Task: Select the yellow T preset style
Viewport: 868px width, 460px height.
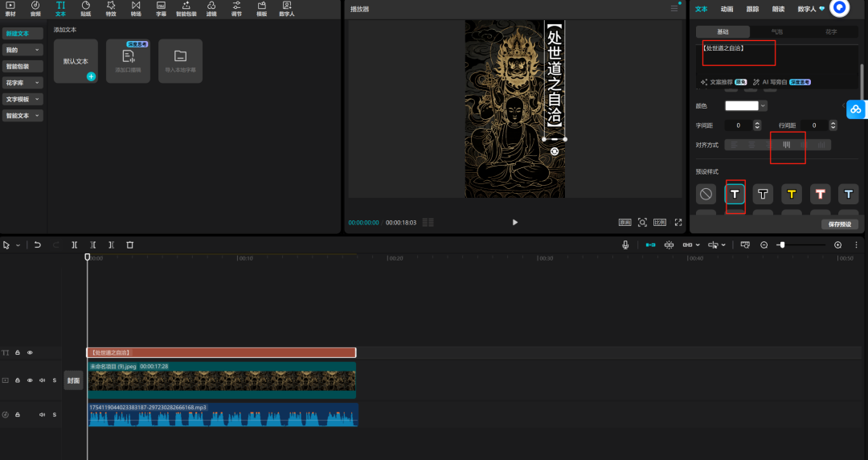Action: (791, 194)
